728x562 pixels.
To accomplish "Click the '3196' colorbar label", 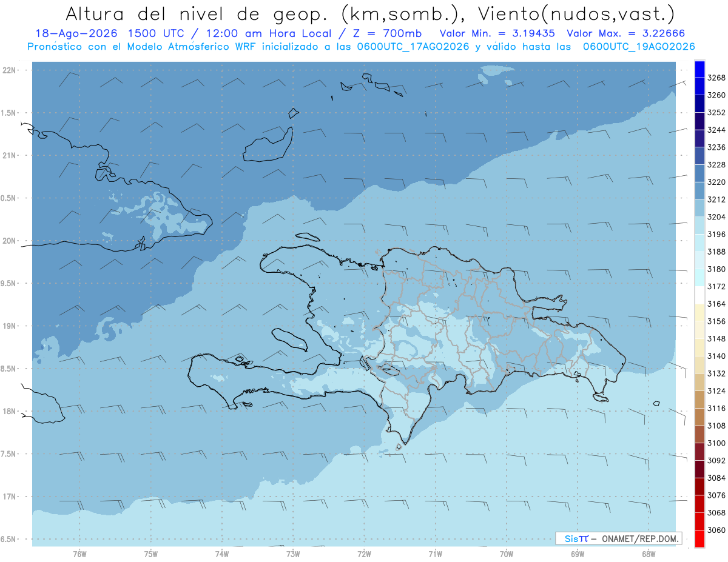I will tap(716, 235).
